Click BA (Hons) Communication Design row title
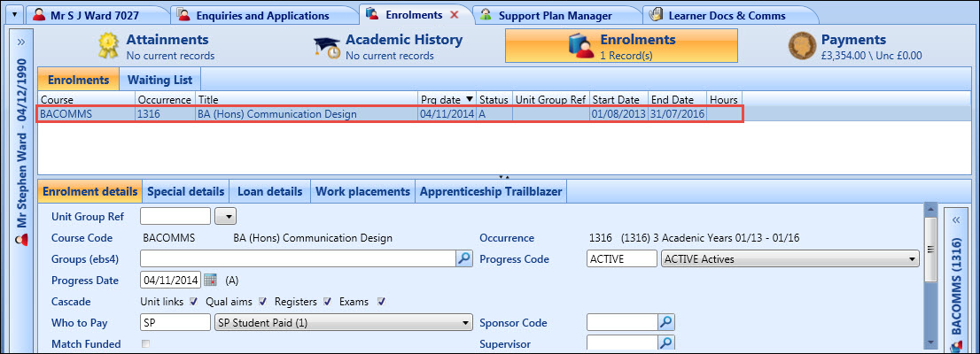Screen dimensions: 980x354 276,113
